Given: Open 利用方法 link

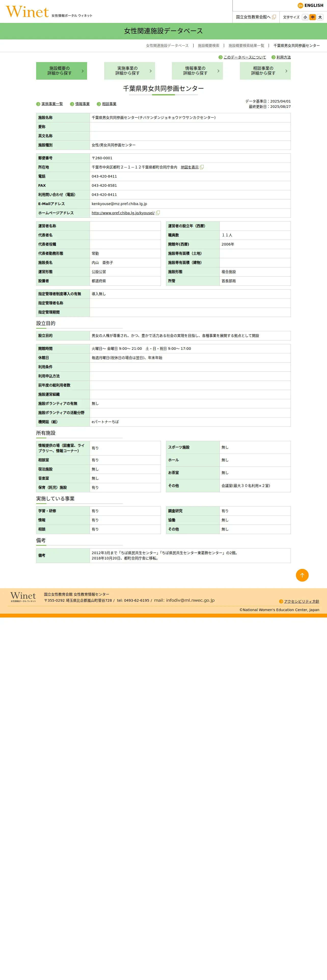Looking at the screenshot, I should coord(284,57).
